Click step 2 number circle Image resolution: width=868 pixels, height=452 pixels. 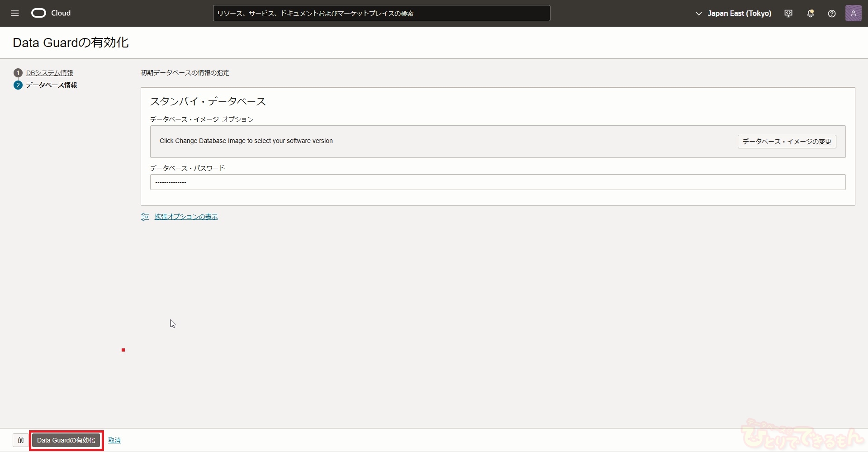pos(18,85)
